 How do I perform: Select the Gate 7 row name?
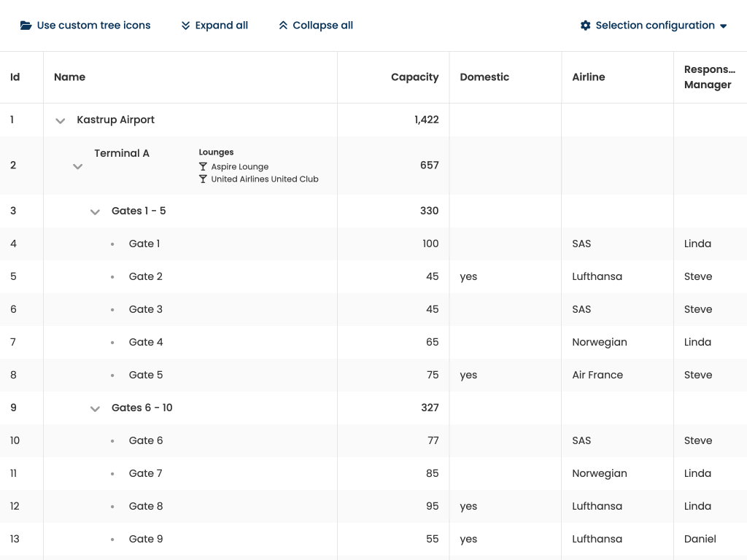tap(145, 473)
